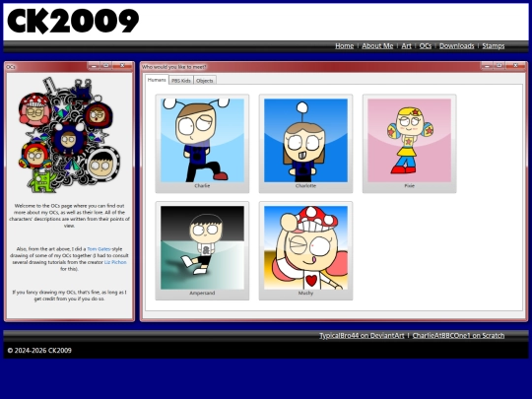Click the OCs navigation link
The width and height of the screenshot is (532, 399).
426,45
